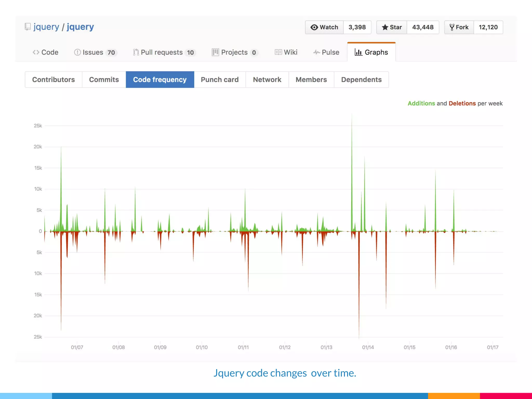
Task: Star the jquery repository
Action: (392, 27)
